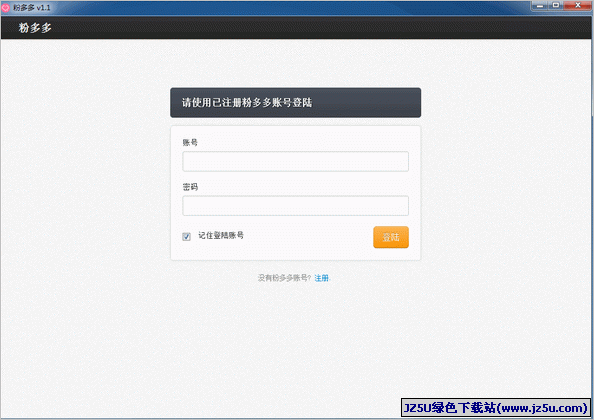Toggle remember account via 记住登陆账号 label

point(221,236)
